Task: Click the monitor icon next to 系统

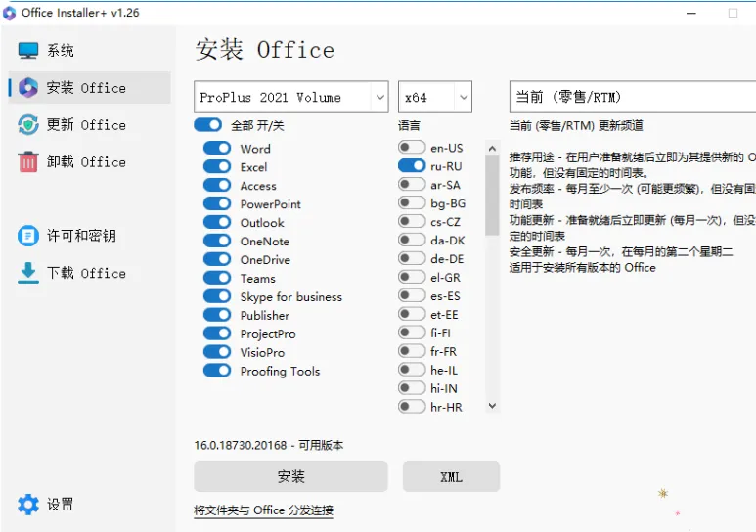Action: pos(28,50)
